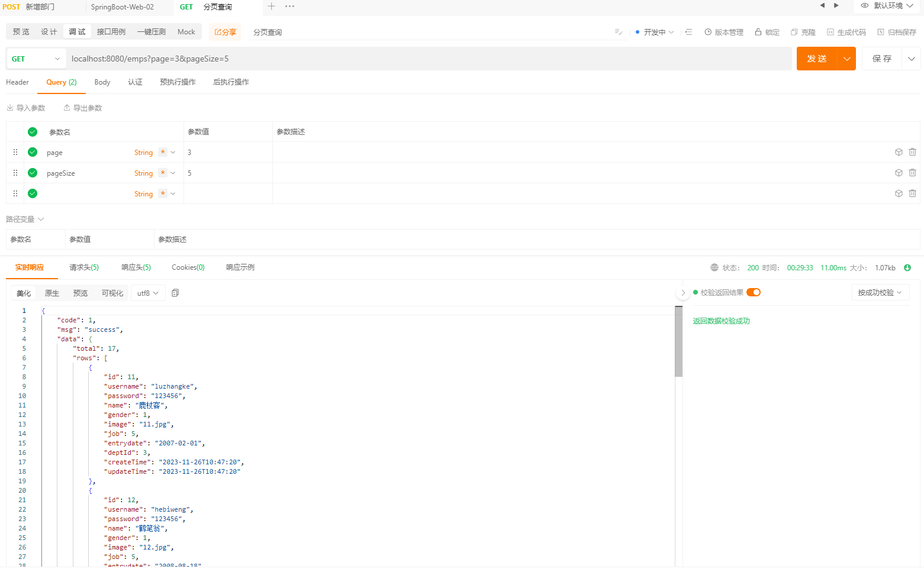924x572 pixels.
Task: Open the 响应头(5) response headers tab
Action: coord(136,267)
